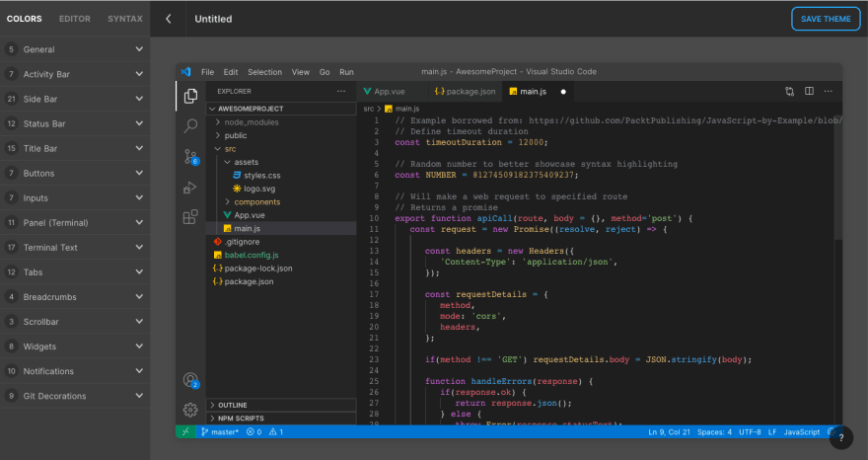Expand the OUTLINE panel

281,405
